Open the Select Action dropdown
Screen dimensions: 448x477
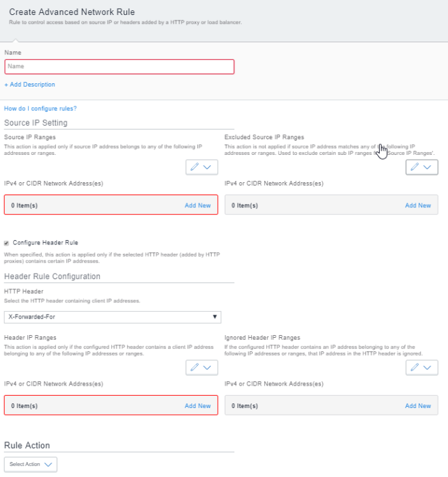31,464
